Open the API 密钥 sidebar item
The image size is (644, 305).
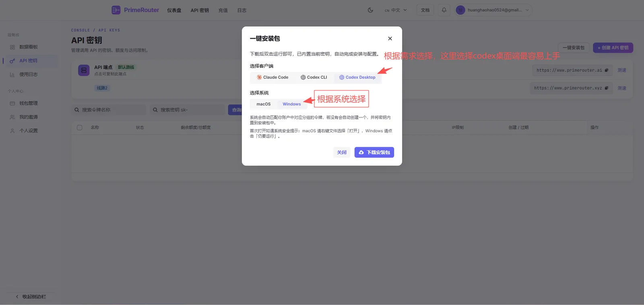(29, 61)
